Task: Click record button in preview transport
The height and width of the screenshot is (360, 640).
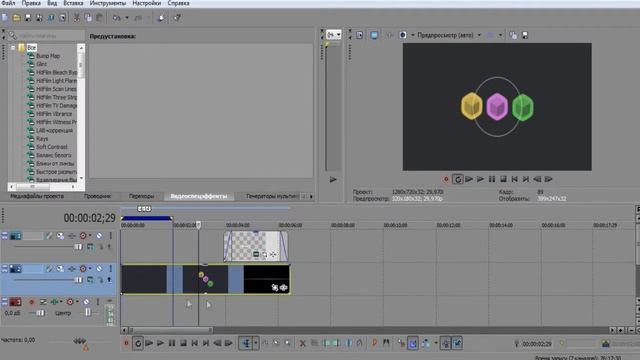Action: tap(446, 179)
